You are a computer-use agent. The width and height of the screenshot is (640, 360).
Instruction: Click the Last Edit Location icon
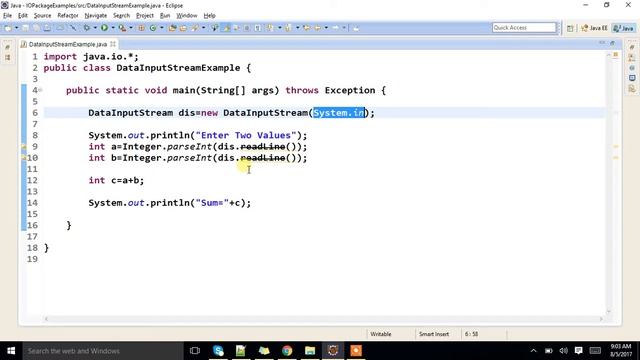tap(306, 28)
